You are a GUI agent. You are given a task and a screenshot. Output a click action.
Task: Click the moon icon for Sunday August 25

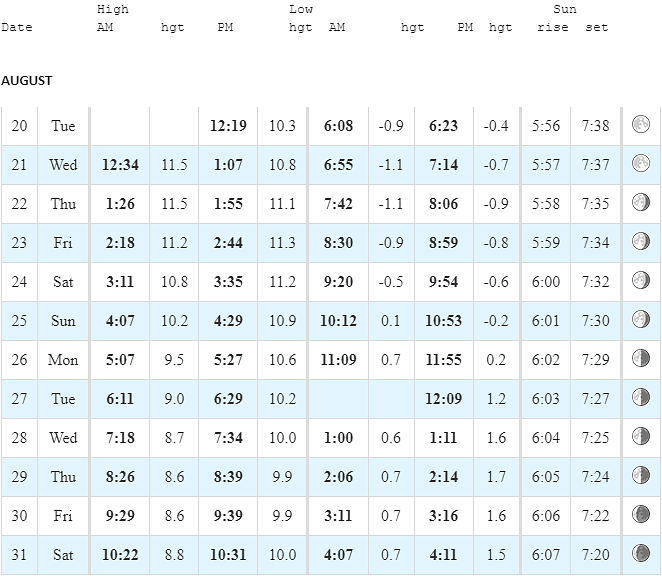[x=640, y=320]
